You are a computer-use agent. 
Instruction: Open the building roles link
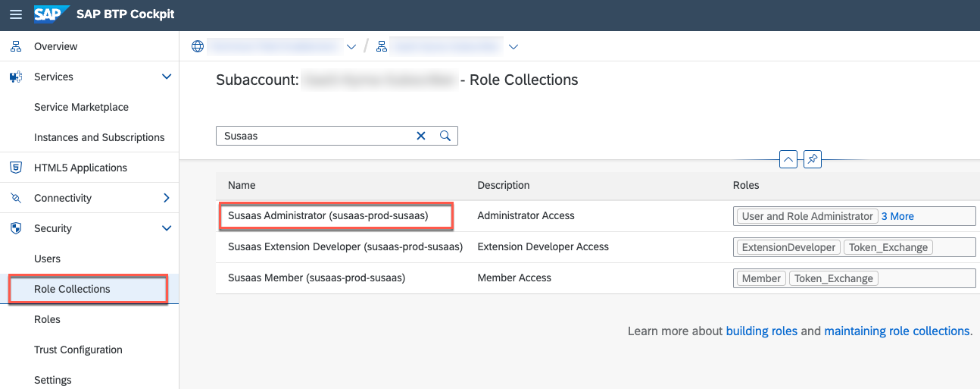tap(761, 331)
